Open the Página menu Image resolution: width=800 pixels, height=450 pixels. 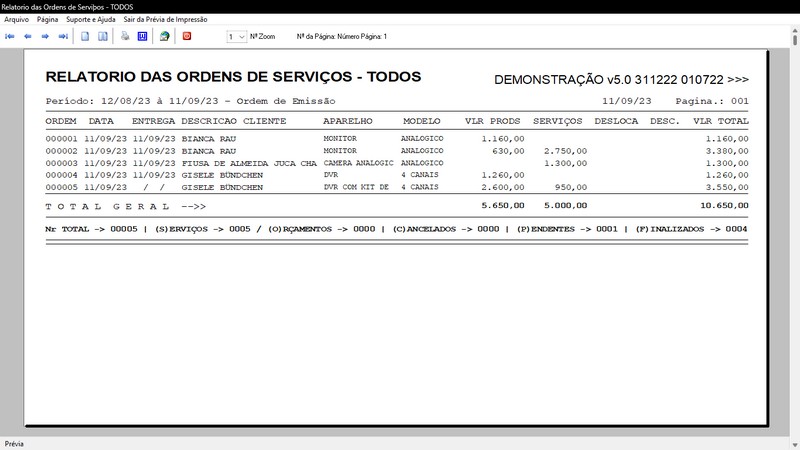(47, 19)
